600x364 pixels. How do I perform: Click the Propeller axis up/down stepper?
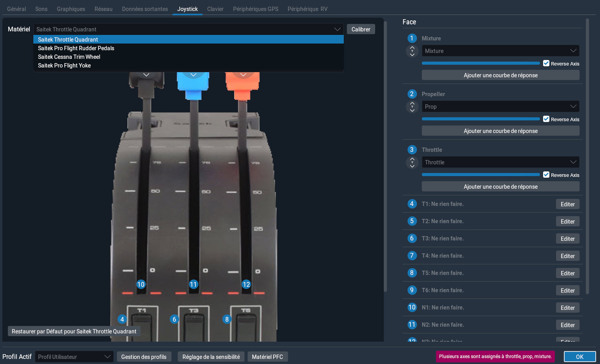point(412,107)
